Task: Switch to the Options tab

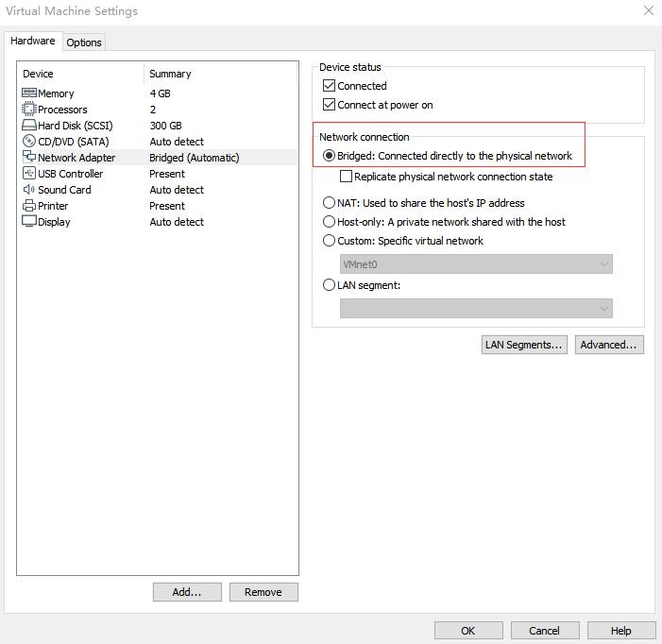Action: pos(84,42)
